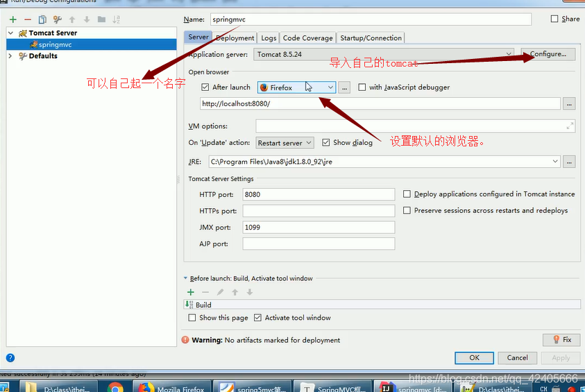Select the Server tab
The height and width of the screenshot is (392, 585).
[198, 37]
